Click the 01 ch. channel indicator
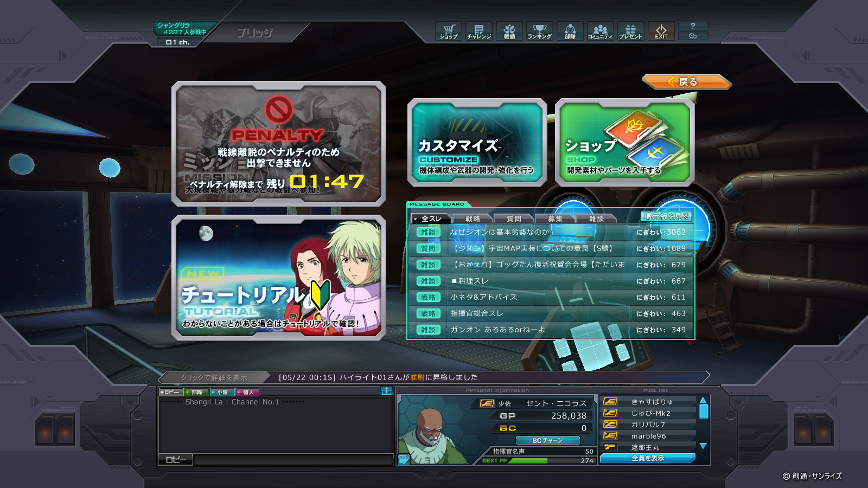 coord(177,42)
